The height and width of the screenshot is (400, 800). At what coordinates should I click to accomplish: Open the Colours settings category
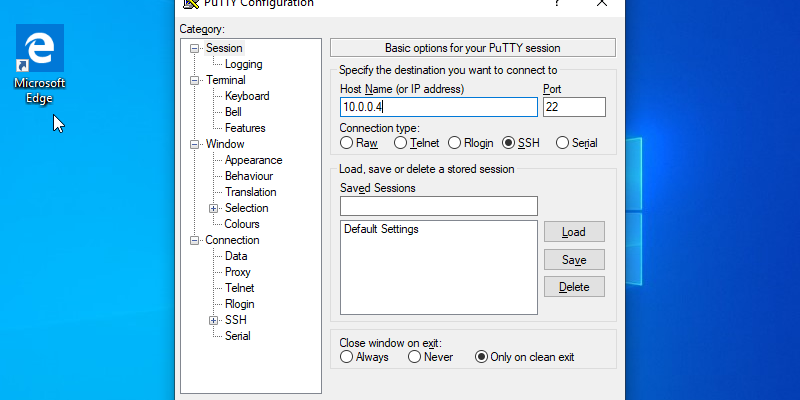(x=242, y=224)
